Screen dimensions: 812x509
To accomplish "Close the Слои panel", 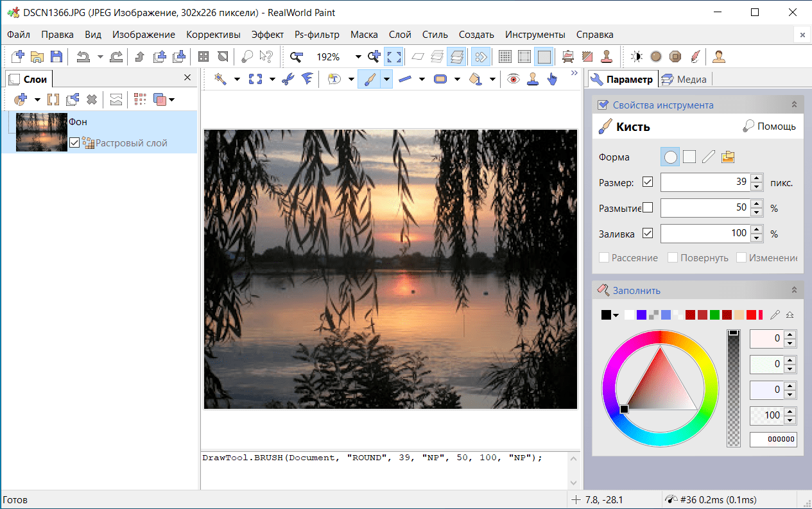I will (187, 78).
